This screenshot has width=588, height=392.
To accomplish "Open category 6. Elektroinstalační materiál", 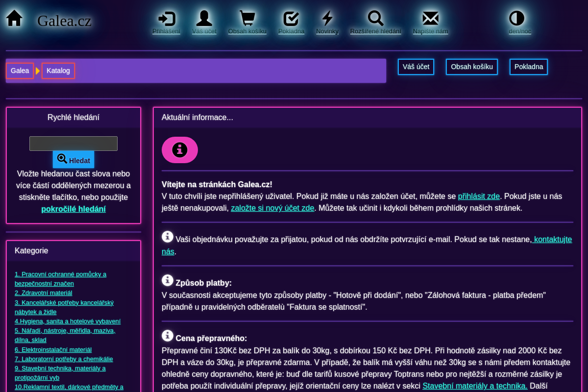I will (x=53, y=349).
